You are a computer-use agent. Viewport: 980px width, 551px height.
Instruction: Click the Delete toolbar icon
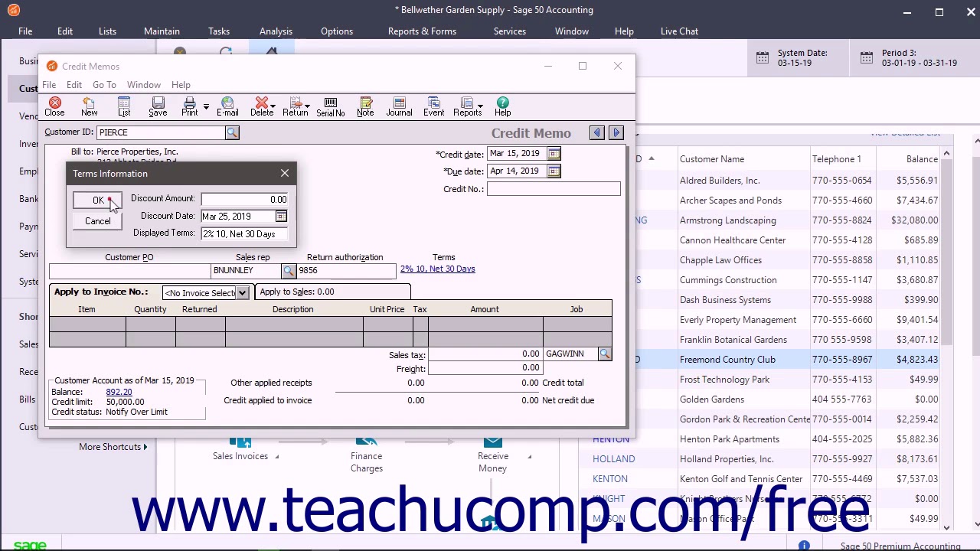coord(262,106)
